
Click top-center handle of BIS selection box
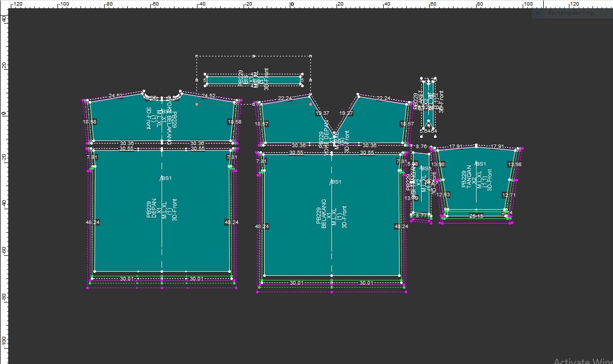(x=254, y=56)
